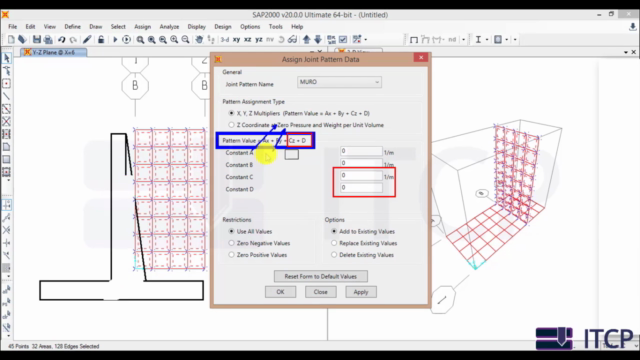Open the Assign menu
Image resolution: width=640 pixels, height=360 pixels.
coord(142,27)
